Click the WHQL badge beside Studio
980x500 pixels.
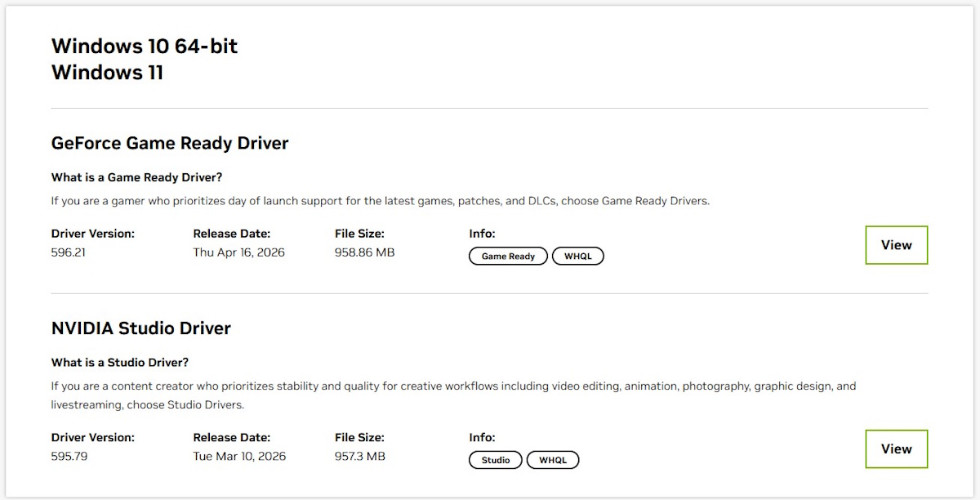coord(553,460)
